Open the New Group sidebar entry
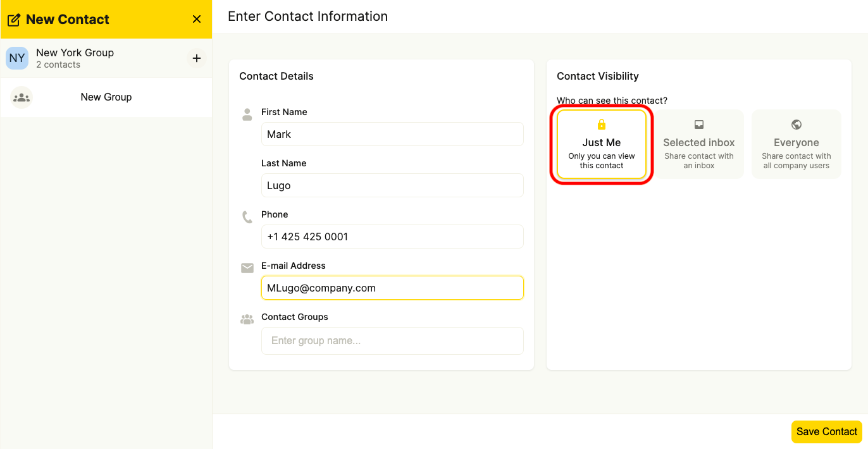The height and width of the screenshot is (449, 868). 106,97
